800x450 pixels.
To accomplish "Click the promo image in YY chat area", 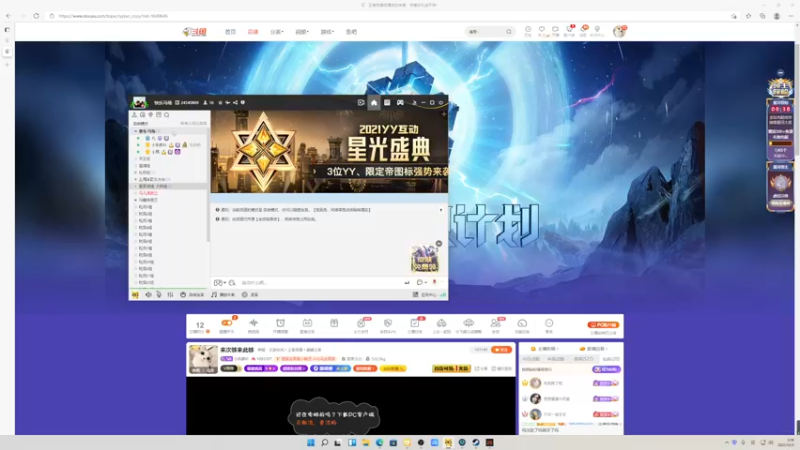I will (424, 259).
